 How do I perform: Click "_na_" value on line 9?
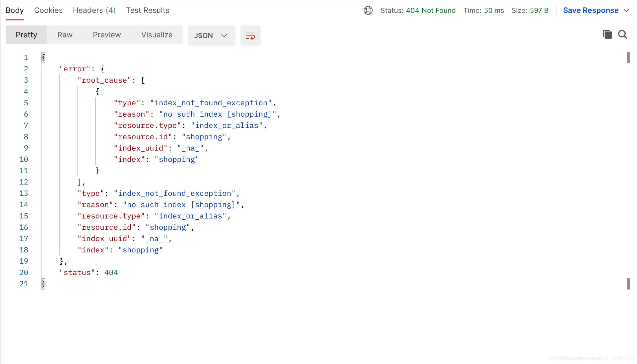click(191, 148)
